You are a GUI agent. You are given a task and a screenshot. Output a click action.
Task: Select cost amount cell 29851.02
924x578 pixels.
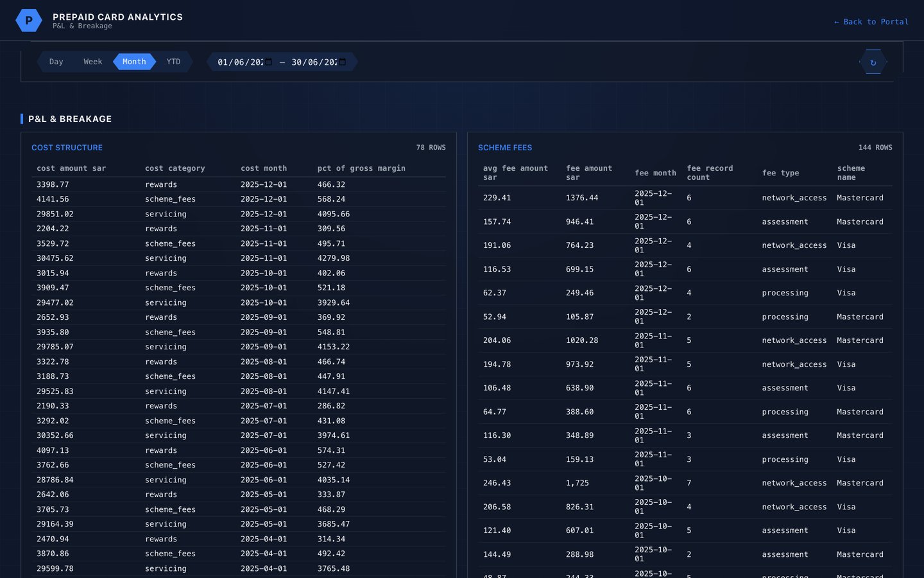(55, 214)
